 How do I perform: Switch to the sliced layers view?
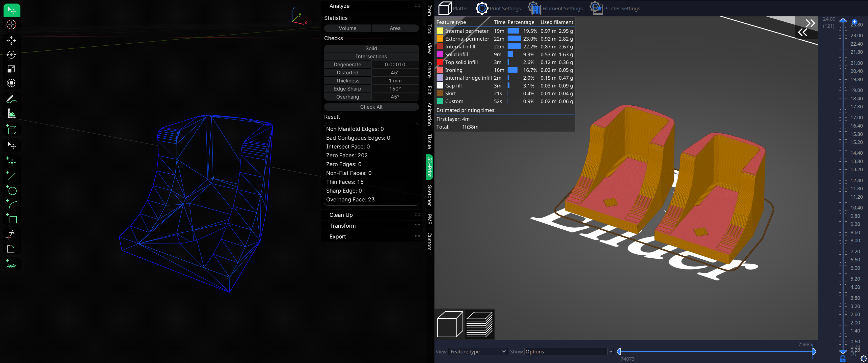click(x=479, y=324)
